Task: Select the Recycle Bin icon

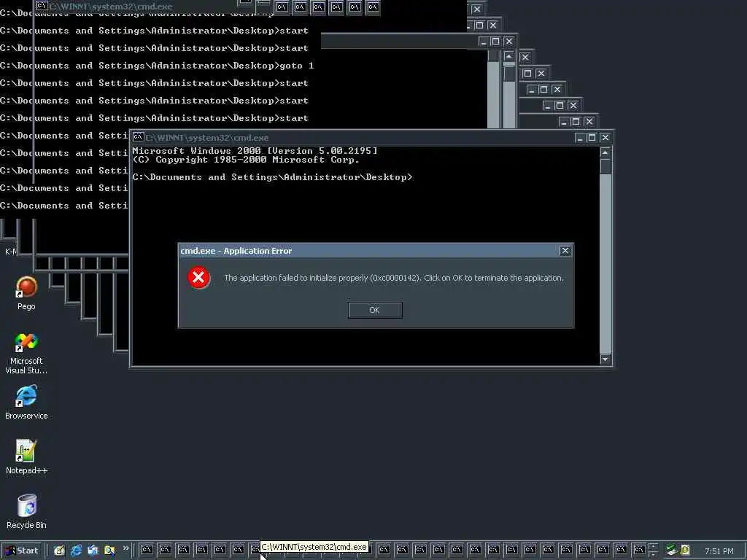Action: coord(26,513)
